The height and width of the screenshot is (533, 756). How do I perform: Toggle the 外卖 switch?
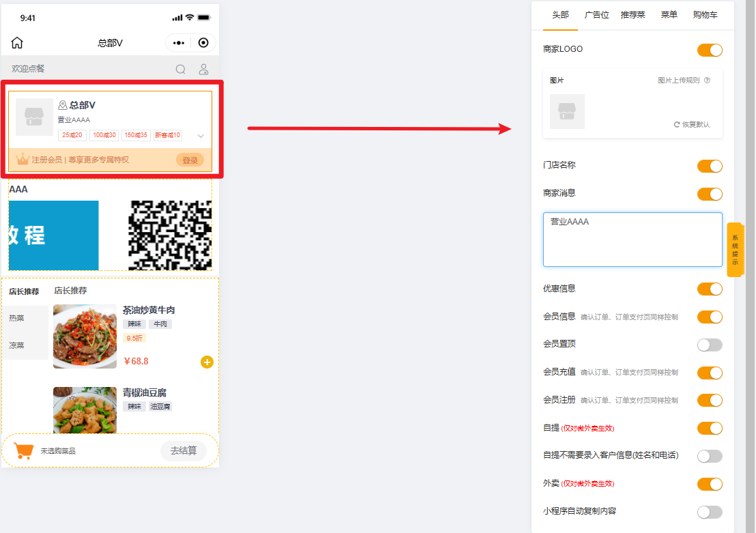(710, 485)
